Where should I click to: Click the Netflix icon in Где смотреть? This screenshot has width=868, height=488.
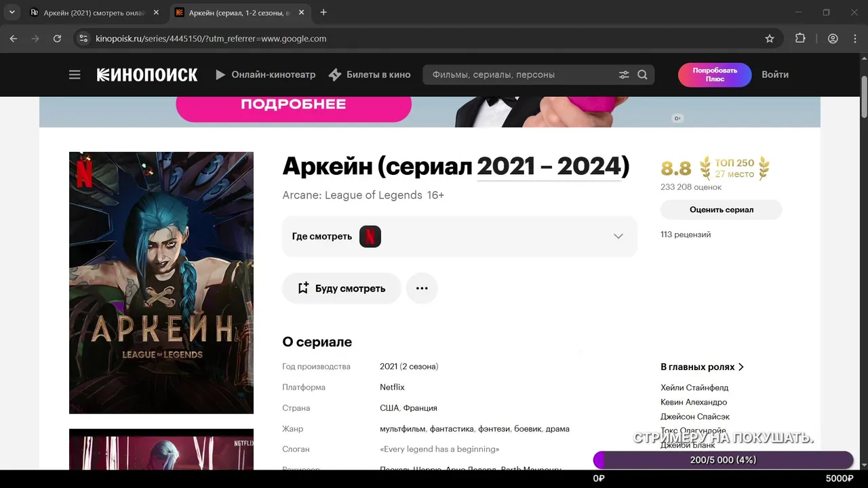(370, 237)
